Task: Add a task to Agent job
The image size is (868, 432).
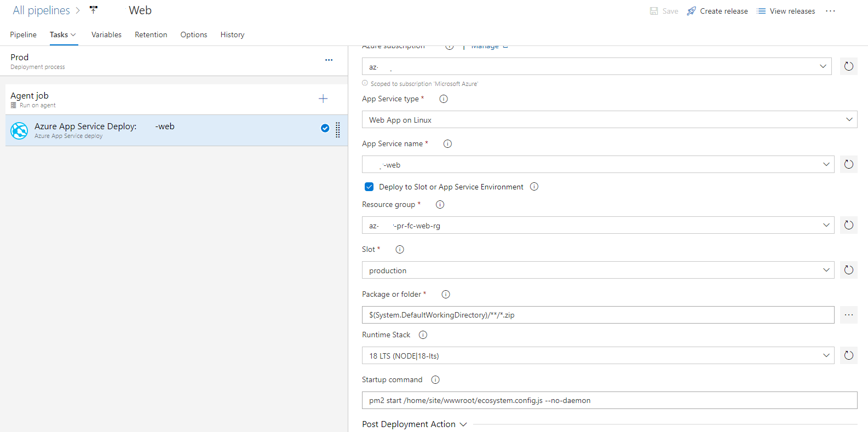Action: tap(323, 99)
